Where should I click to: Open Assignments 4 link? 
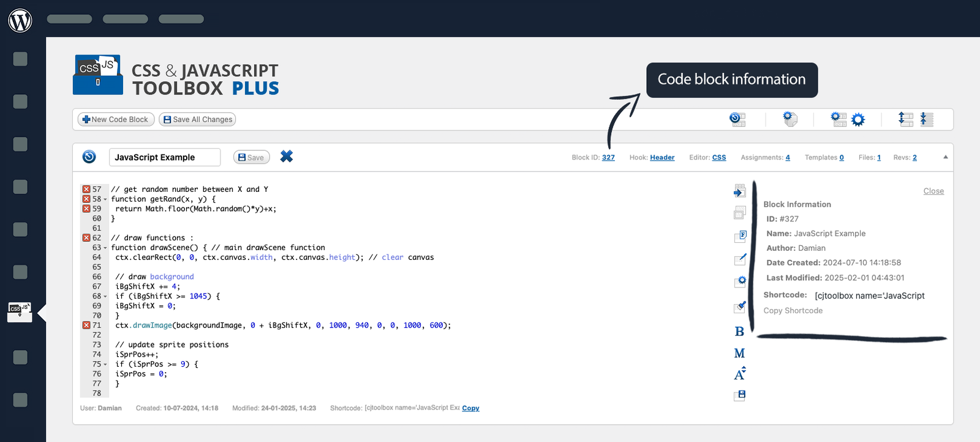[788, 158]
